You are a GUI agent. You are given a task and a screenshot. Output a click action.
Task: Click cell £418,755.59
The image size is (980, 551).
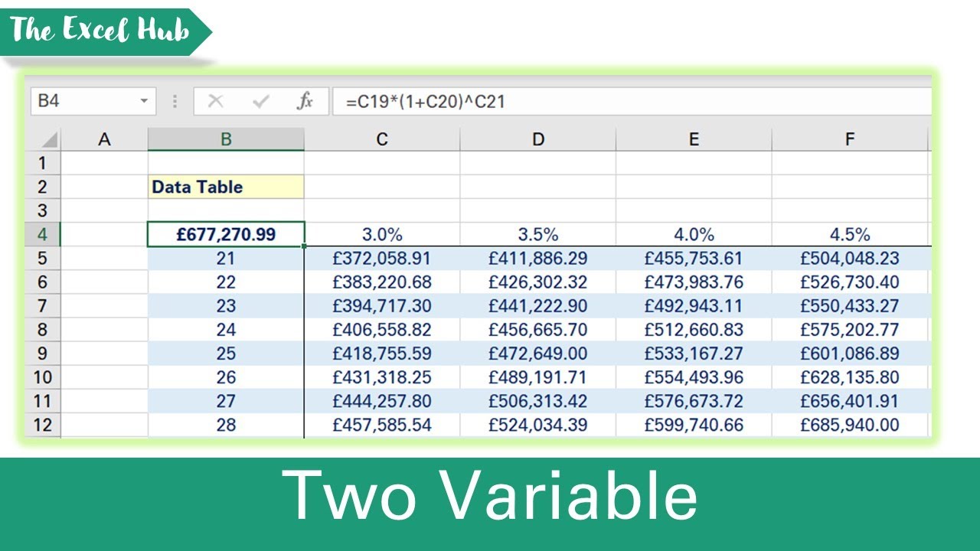tap(382, 354)
